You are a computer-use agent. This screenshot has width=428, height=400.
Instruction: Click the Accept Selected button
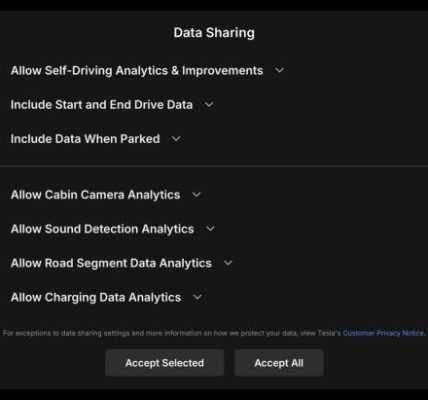(x=165, y=363)
